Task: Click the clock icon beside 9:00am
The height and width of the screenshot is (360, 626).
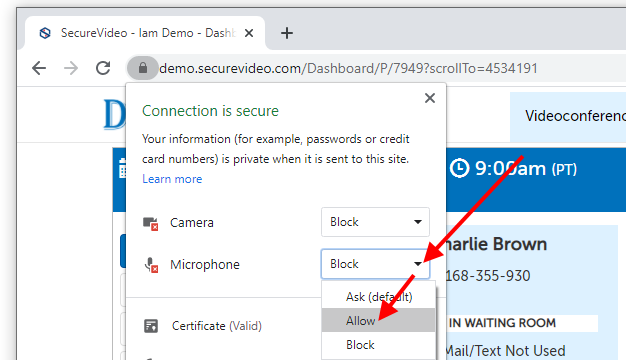Action: tap(459, 168)
